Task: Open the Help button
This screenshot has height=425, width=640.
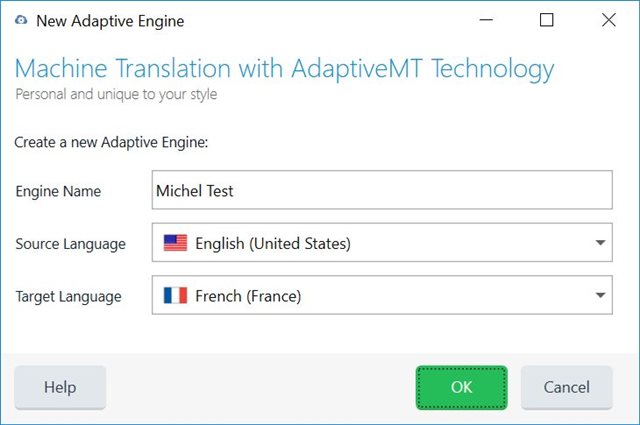Action: (60, 387)
